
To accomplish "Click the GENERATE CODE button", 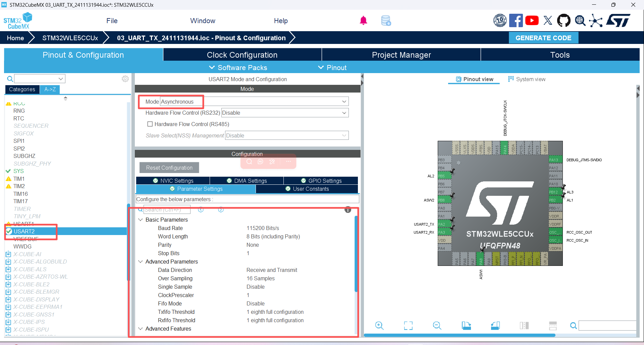I will pos(543,38).
